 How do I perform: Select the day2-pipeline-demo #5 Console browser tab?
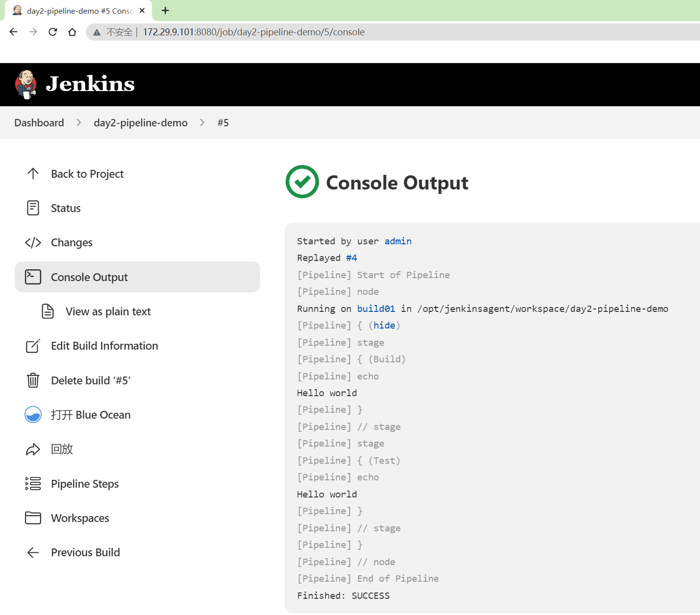coord(78,11)
